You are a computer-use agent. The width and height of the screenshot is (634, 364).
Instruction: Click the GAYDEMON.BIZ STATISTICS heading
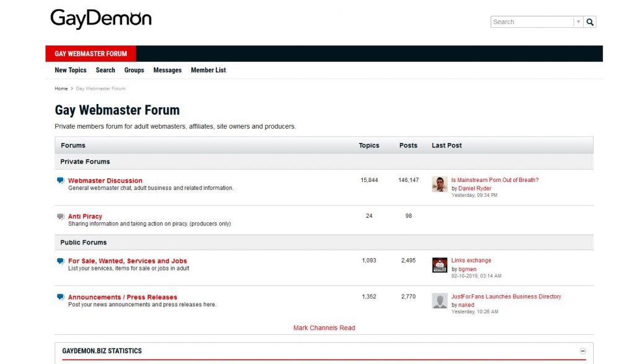point(102,351)
